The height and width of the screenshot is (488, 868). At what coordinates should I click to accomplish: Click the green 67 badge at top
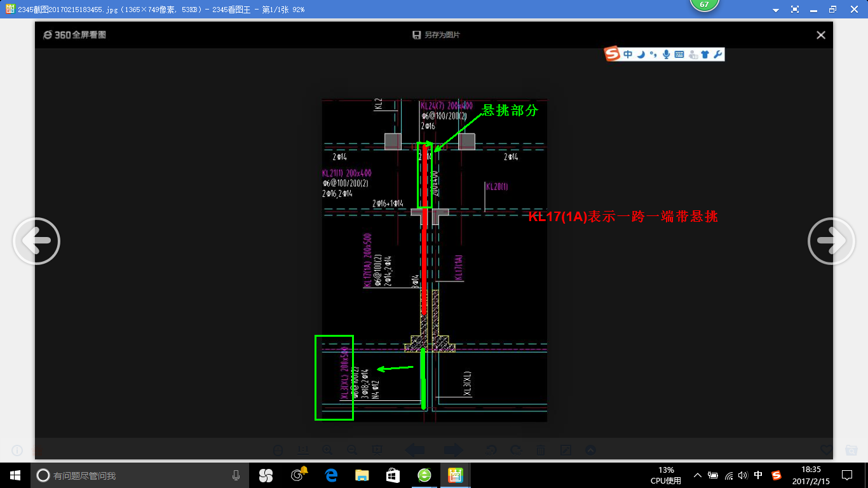coord(704,5)
